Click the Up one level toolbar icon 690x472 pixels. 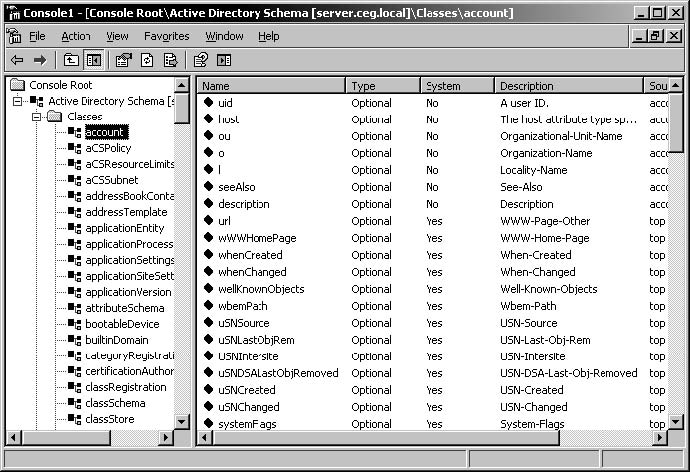pos(71,60)
